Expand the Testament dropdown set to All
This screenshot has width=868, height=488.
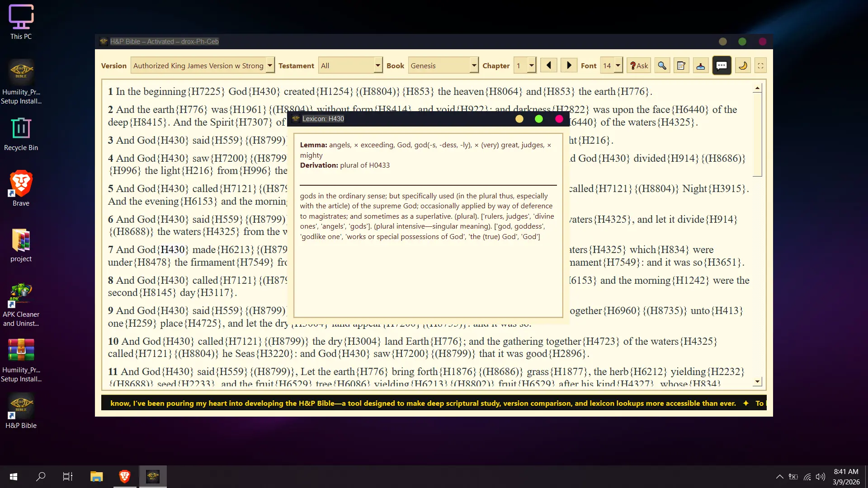click(x=350, y=66)
